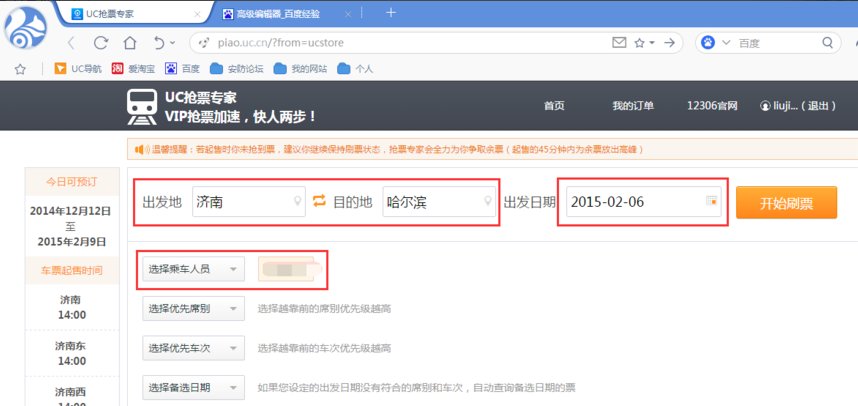Swap departure and destination with orange arrows
The image size is (858, 406).
point(319,201)
